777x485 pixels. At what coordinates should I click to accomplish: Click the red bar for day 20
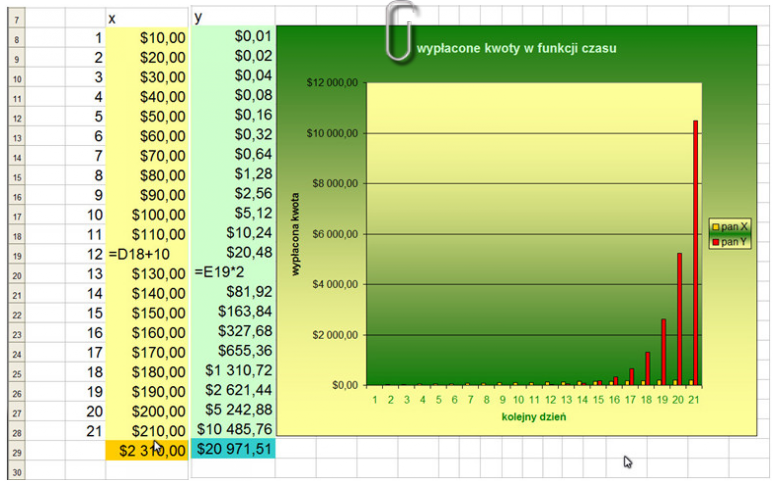click(679, 318)
